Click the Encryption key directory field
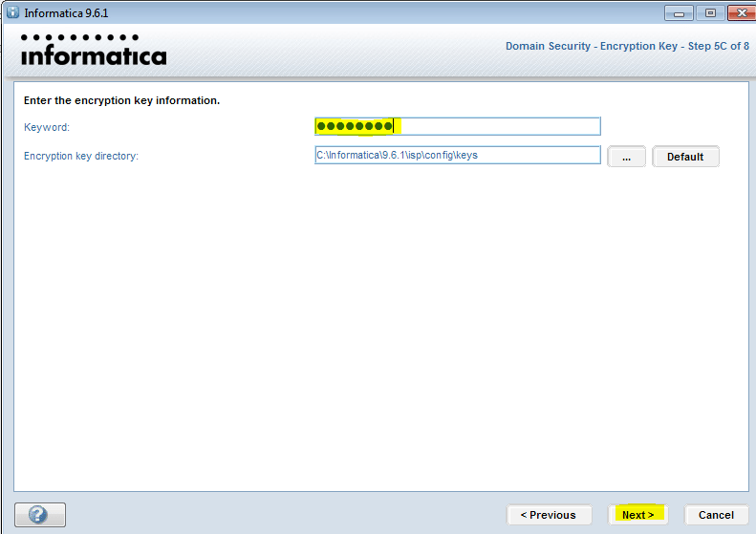This screenshot has width=756, height=534. [458, 155]
